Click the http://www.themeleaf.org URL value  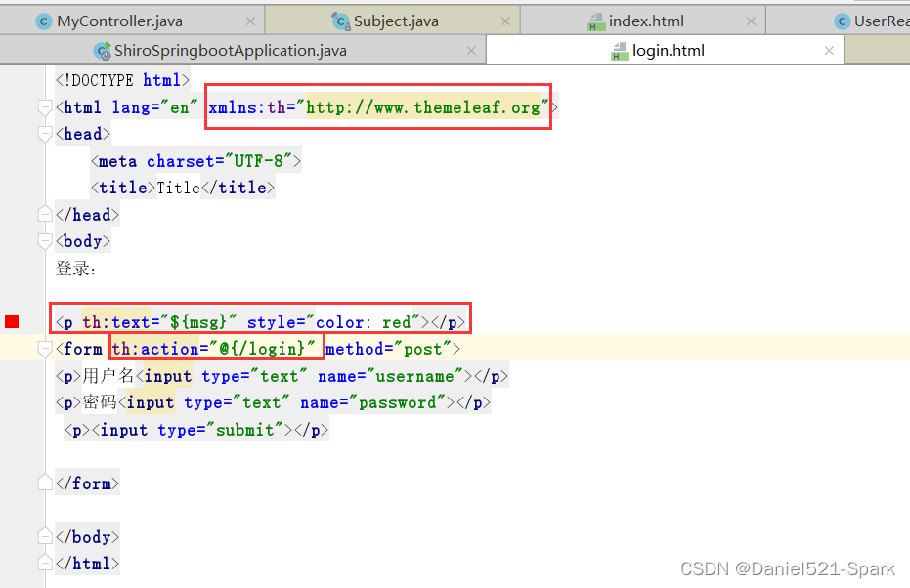click(423, 107)
